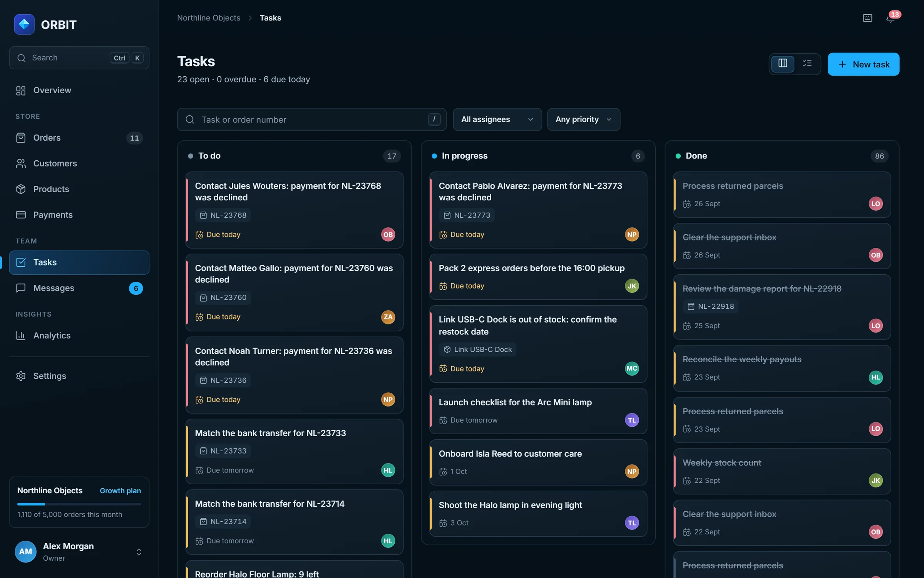The height and width of the screenshot is (578, 924).
Task: Open Analytics in the sidebar
Action: (79, 336)
